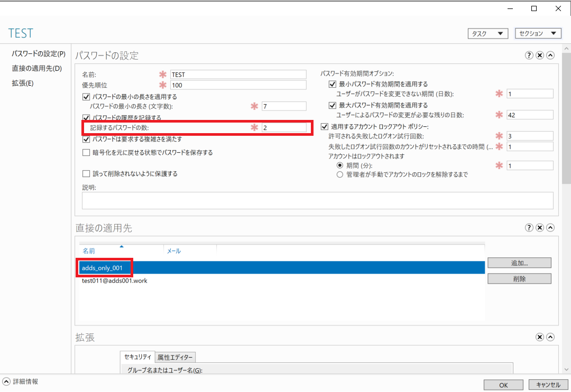Screen dimensions: 571x392
Task: Toggle 最大パスワード有効期間を適用する checkbox
Action: point(332,105)
